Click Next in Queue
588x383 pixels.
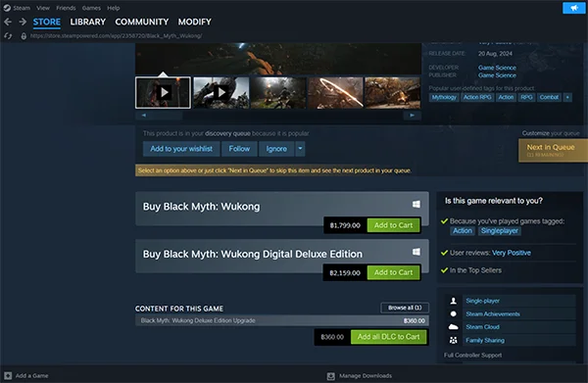click(x=553, y=150)
